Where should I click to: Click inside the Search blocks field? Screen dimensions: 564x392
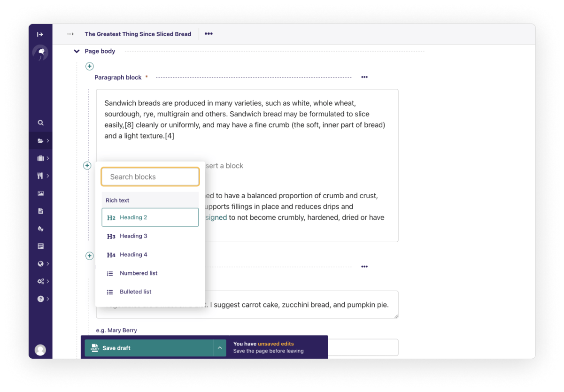coord(150,177)
